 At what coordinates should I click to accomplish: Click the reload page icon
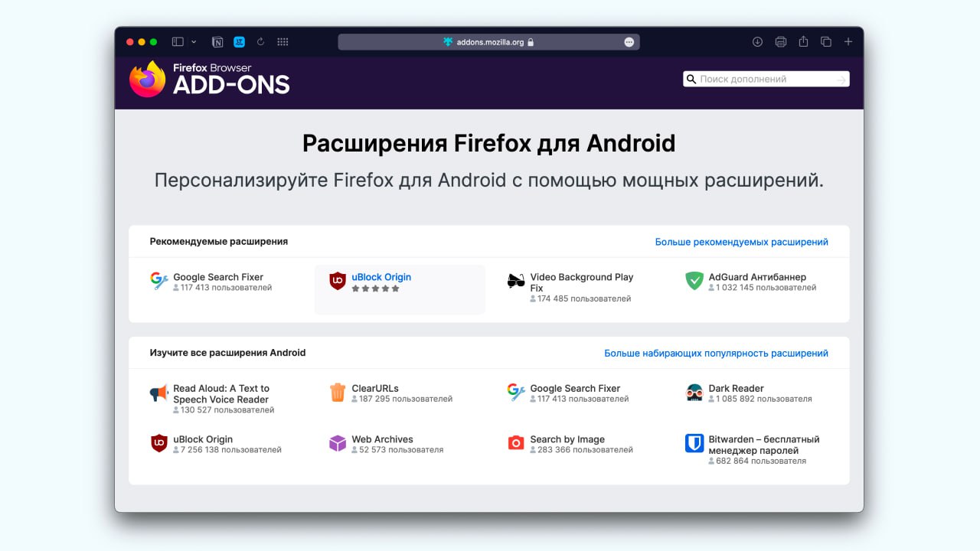point(260,42)
